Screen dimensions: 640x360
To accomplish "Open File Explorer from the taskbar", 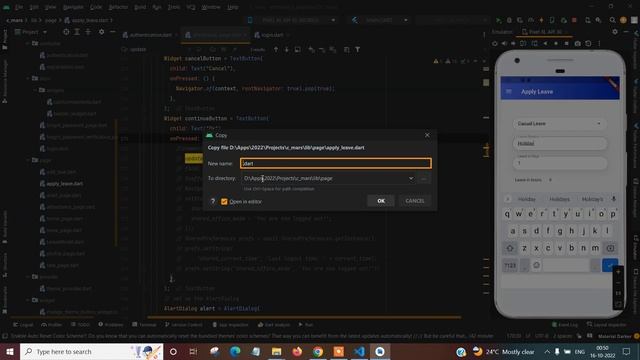I will (276, 351).
